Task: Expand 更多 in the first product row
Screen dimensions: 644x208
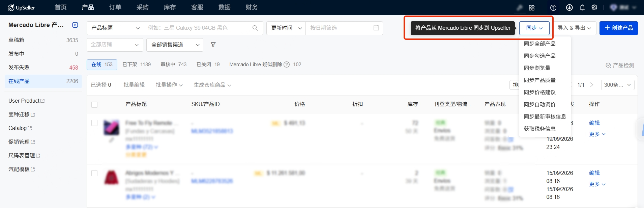Action: (x=597, y=134)
